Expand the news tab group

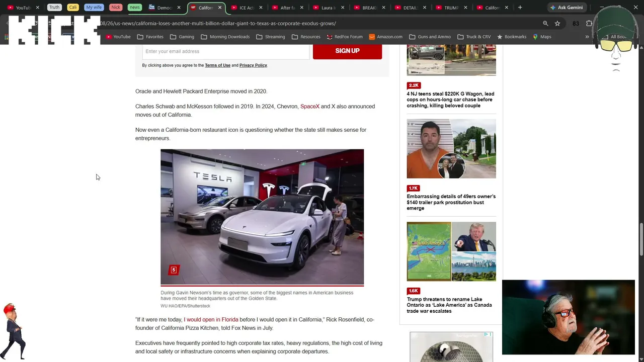[x=134, y=8]
